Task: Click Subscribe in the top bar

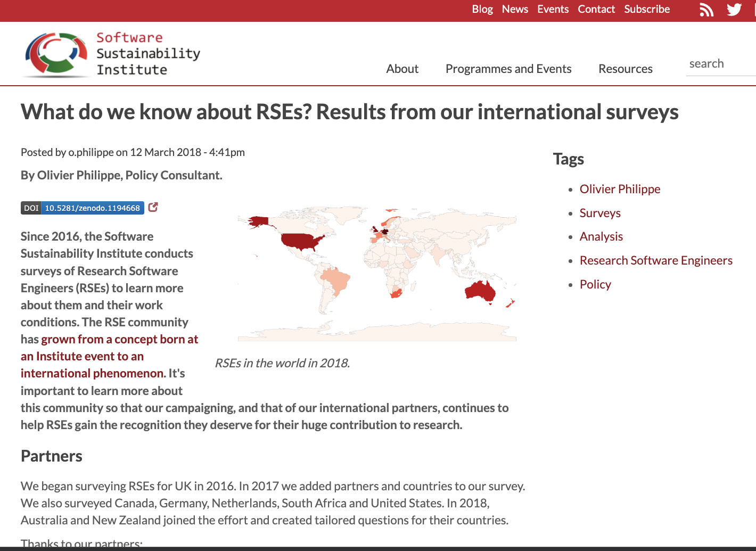Action: [647, 9]
